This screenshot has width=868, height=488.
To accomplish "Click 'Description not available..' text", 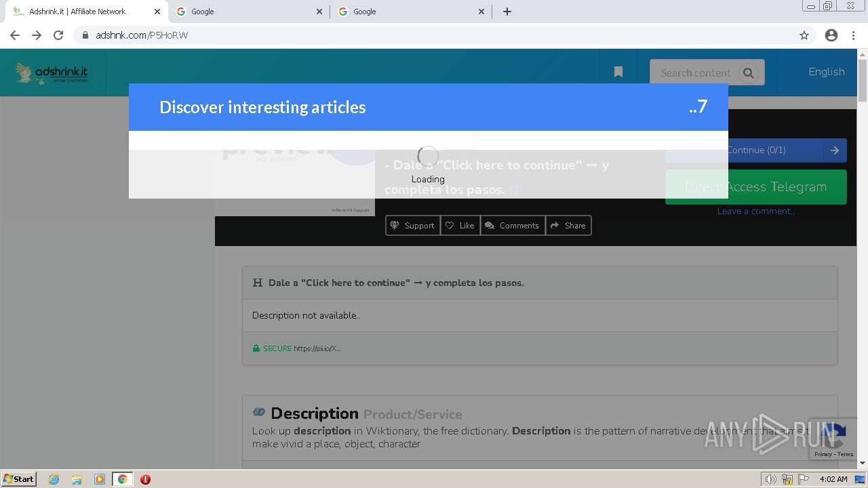I will pyautogui.click(x=306, y=315).
